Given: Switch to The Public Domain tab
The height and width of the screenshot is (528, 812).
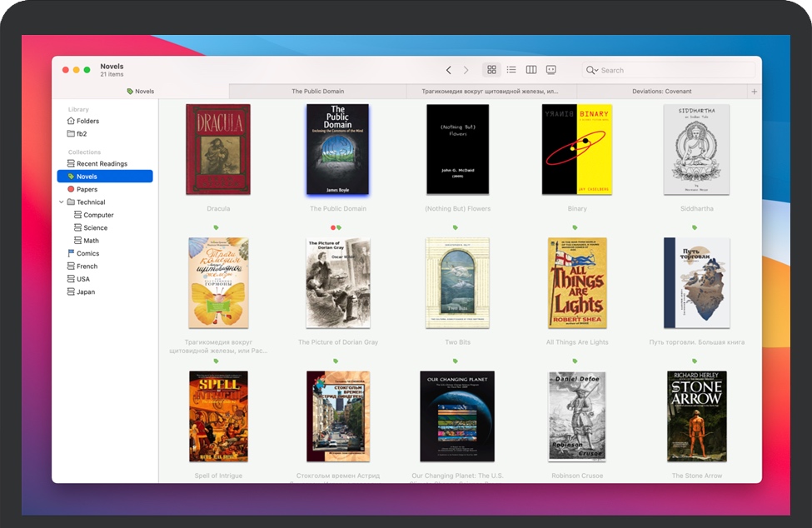Looking at the screenshot, I should click(317, 92).
